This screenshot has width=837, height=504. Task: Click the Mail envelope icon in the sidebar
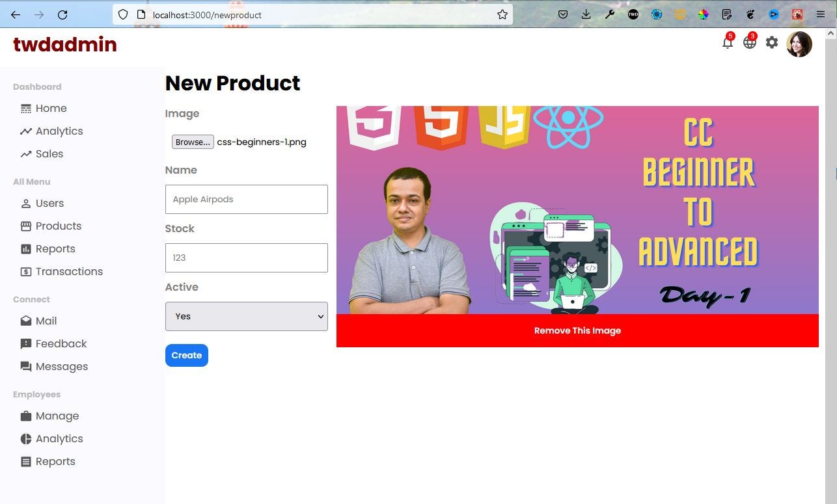[x=26, y=321]
